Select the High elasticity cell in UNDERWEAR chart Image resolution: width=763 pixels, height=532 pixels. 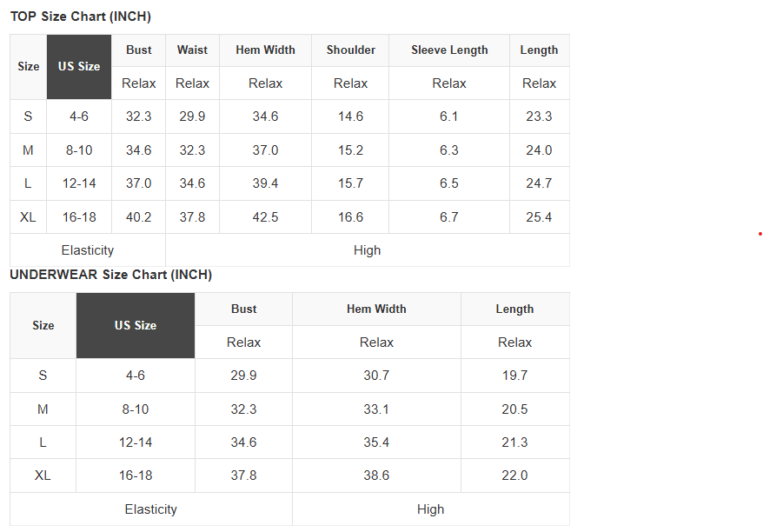point(430,509)
